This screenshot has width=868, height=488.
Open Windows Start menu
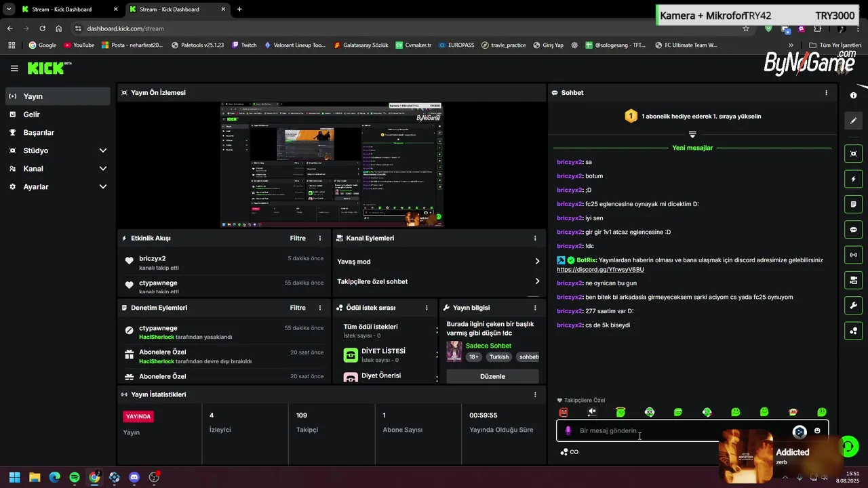(x=15, y=477)
